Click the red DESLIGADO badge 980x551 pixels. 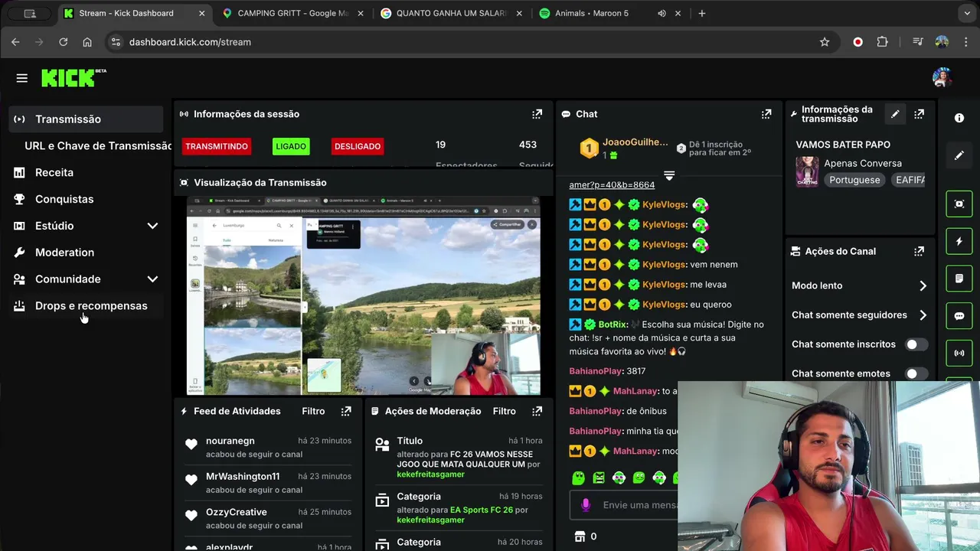coord(358,146)
